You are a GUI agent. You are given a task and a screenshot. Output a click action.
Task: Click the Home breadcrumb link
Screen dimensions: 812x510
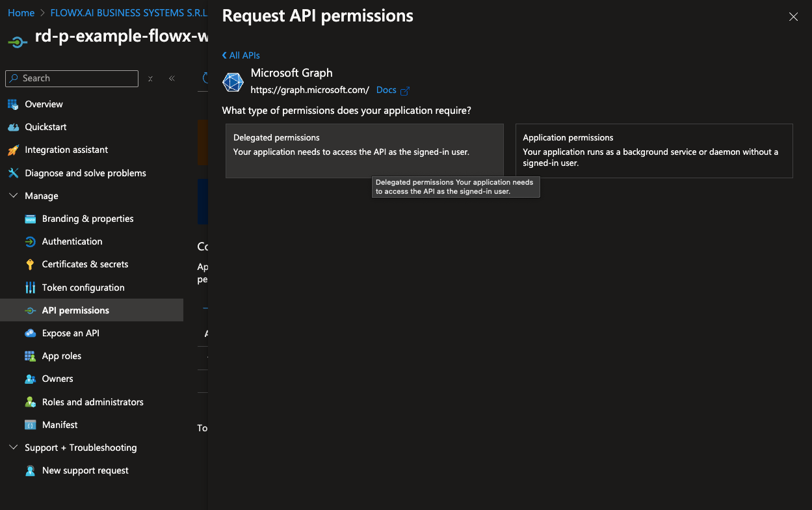(x=21, y=13)
